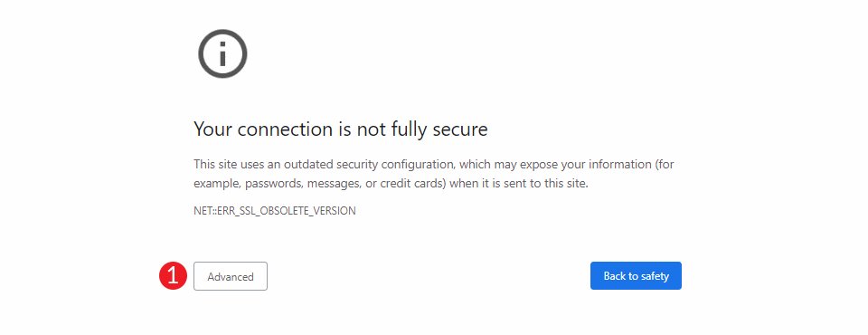Click the circled info icon
868x335 pixels.
click(222, 53)
